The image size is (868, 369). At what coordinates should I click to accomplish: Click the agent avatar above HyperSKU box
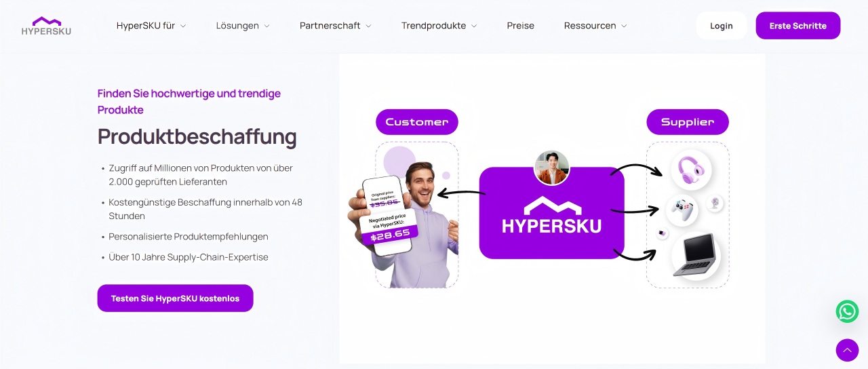(x=551, y=168)
